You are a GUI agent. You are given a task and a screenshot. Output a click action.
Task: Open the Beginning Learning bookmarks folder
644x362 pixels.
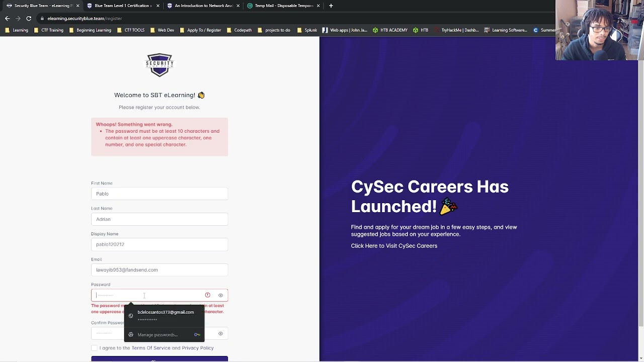point(90,30)
